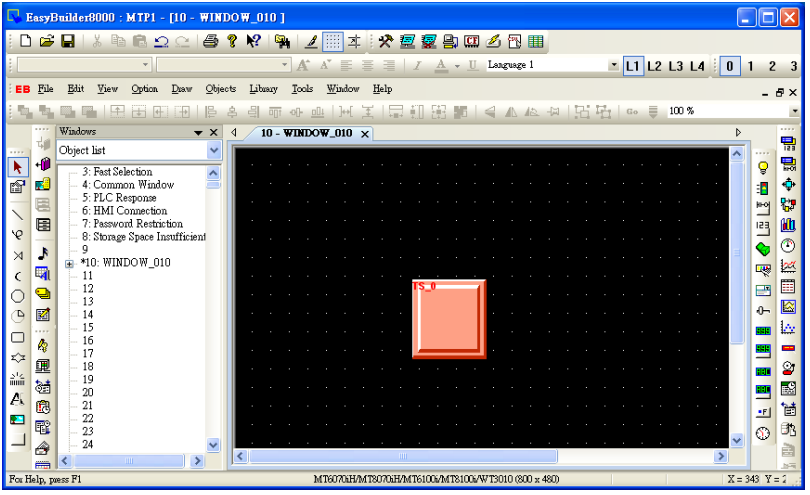This screenshot has width=810, height=495.
Task: Show next tabs with right arrow
Action: 738,133
